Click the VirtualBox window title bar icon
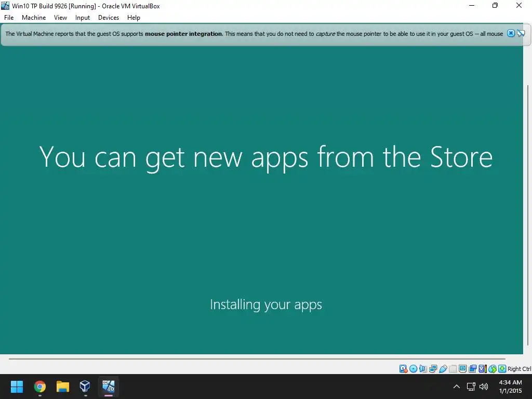Viewport: 532px width, 399px height. click(x=5, y=6)
